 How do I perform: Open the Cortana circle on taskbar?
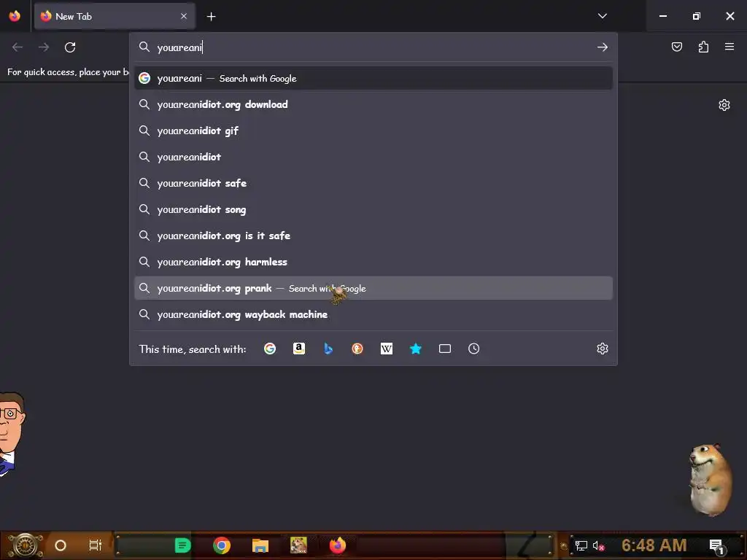point(60,545)
